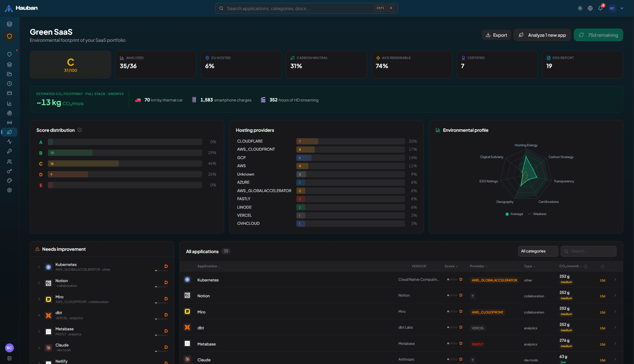Sort table by Provider column
634x364 pixels.
479,266
